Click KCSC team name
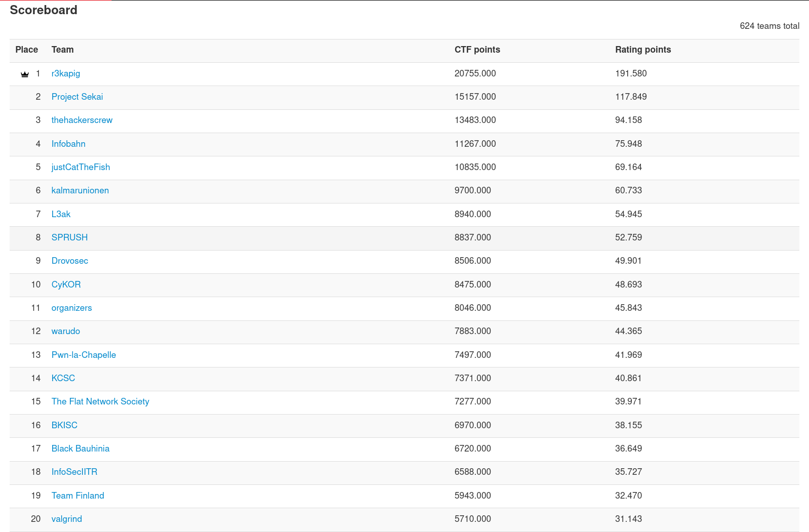This screenshot has width=809, height=532. pos(63,378)
